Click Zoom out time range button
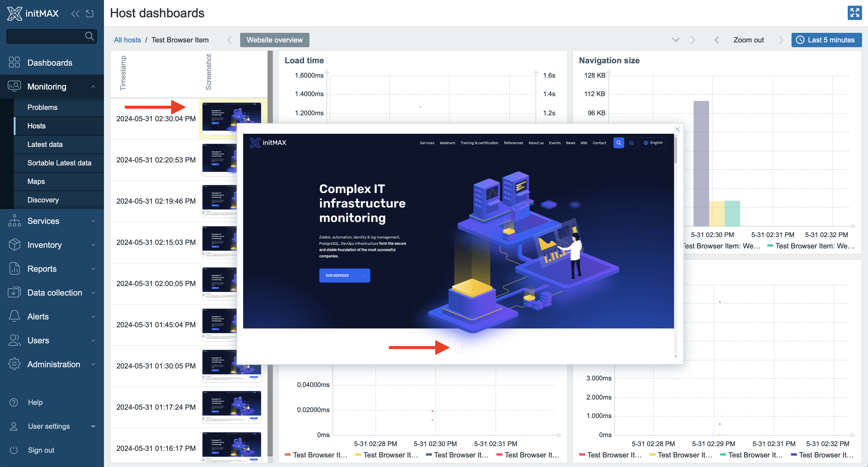The height and width of the screenshot is (467, 868). click(x=749, y=40)
